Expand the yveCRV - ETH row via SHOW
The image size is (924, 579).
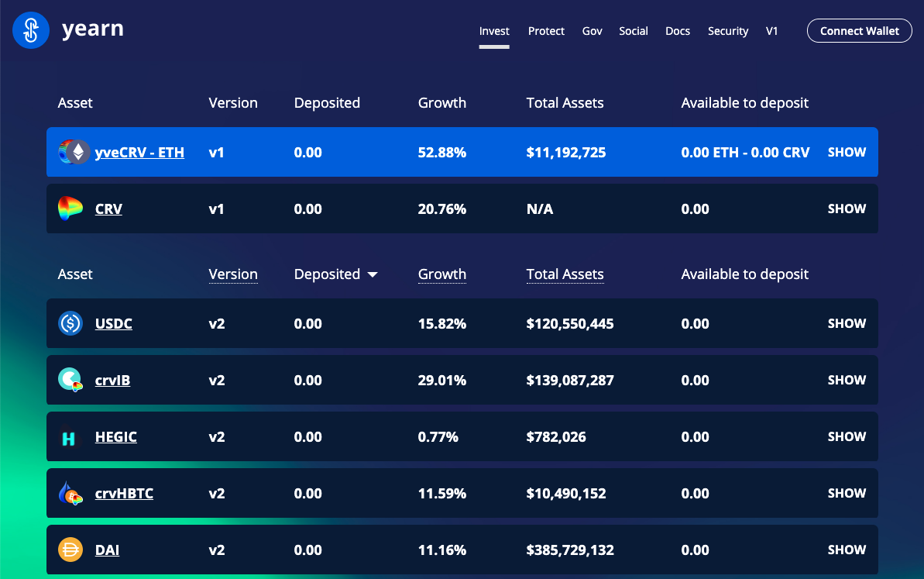tap(847, 152)
